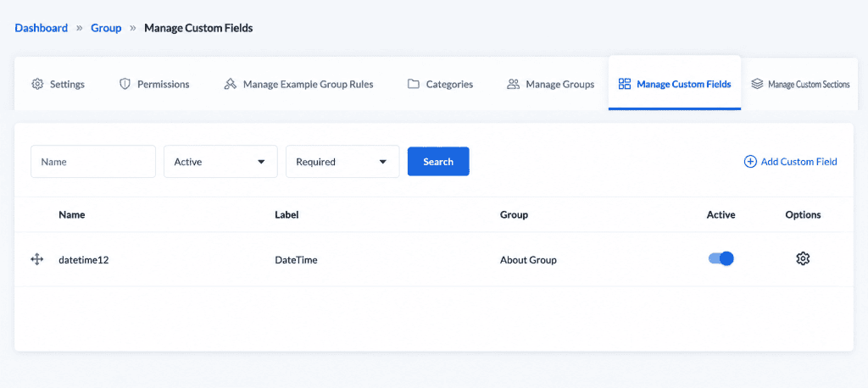Open the Required dropdown filter
Viewport: 868px width, 388px height.
tap(342, 162)
